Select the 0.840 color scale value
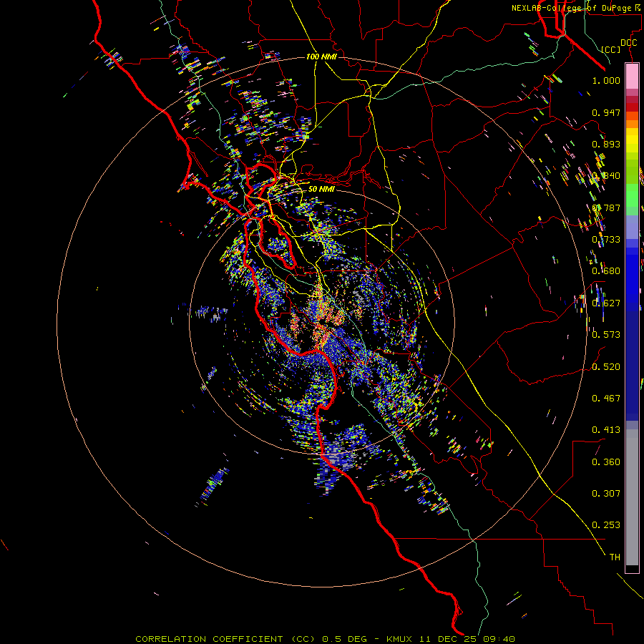 pyautogui.click(x=606, y=176)
